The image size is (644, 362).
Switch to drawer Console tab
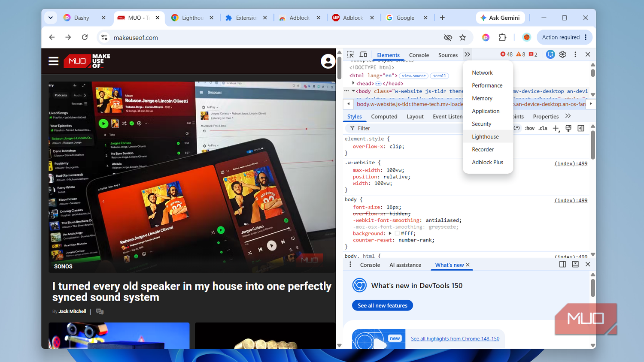click(370, 265)
